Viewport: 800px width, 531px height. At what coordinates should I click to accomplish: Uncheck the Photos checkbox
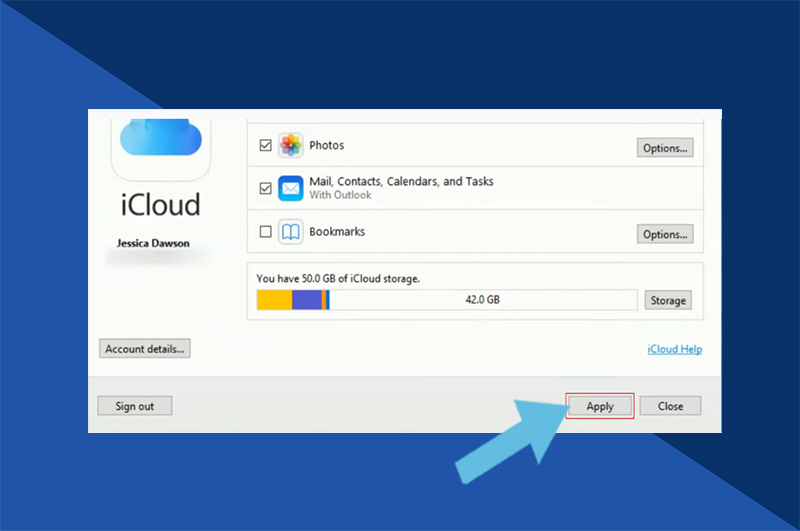(265, 145)
